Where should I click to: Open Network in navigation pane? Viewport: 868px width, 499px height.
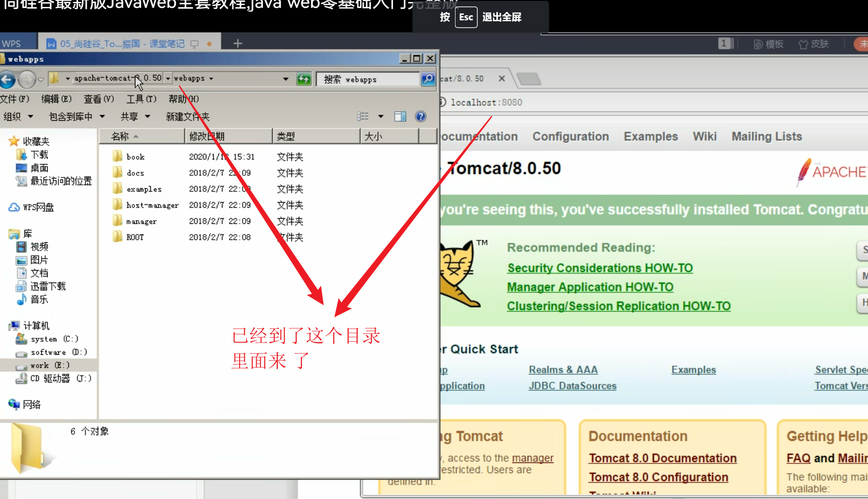(x=25, y=405)
